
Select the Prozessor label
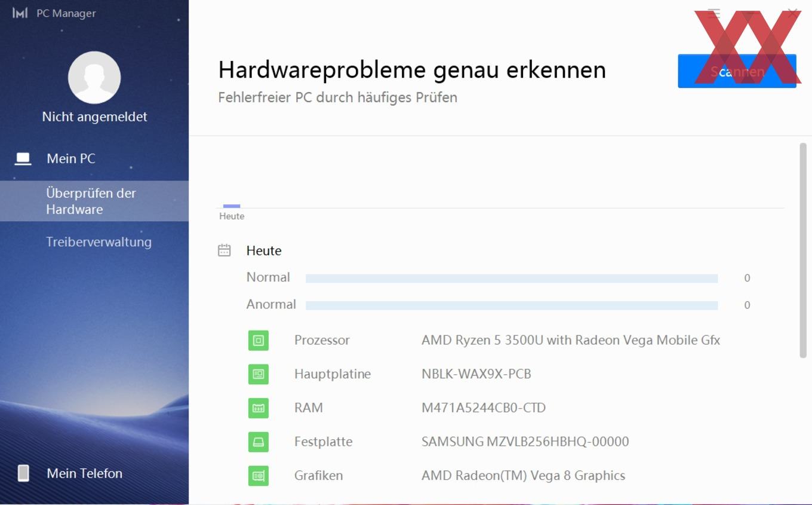click(322, 340)
